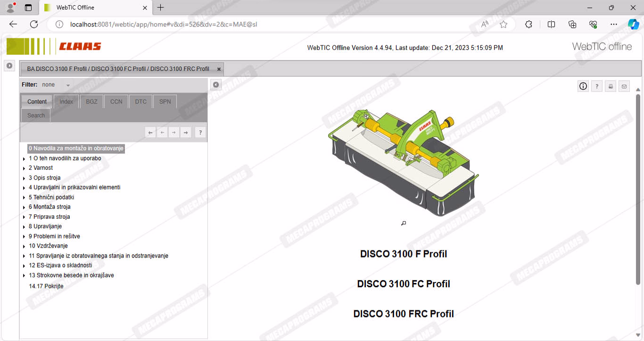Open navigation help question mark button
The height and width of the screenshot is (341, 644).
pyautogui.click(x=200, y=133)
